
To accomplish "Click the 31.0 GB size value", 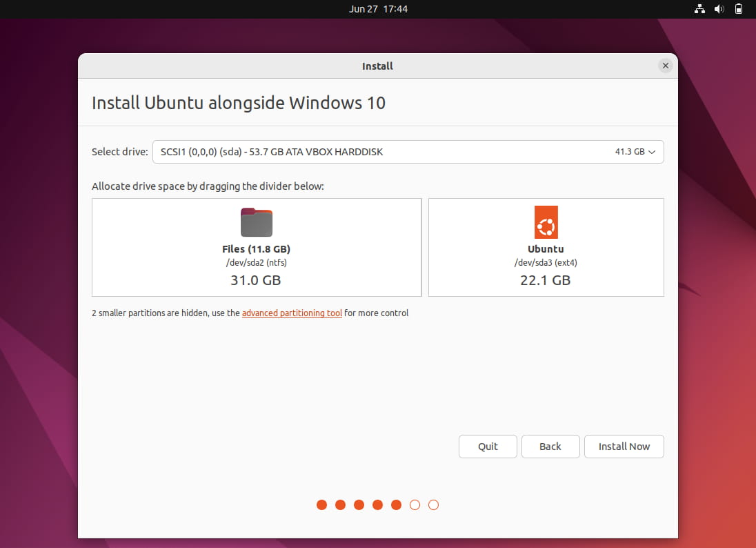I will (256, 280).
